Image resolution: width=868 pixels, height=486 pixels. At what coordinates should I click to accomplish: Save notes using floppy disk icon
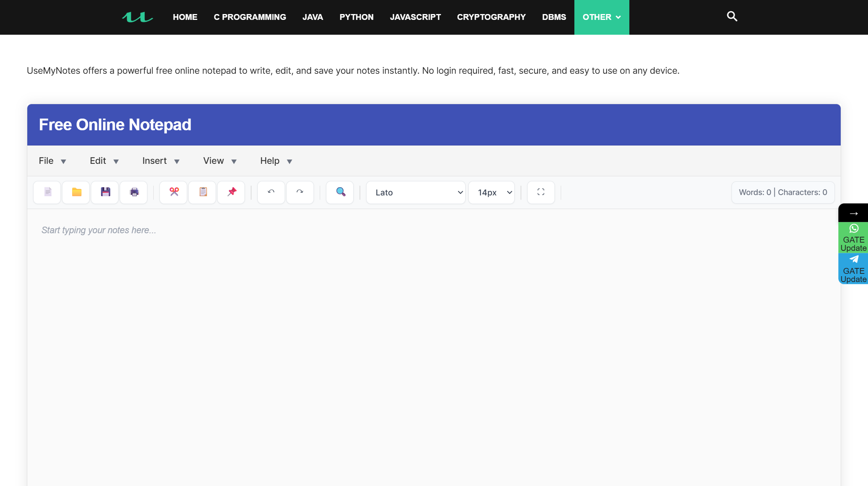[105, 192]
